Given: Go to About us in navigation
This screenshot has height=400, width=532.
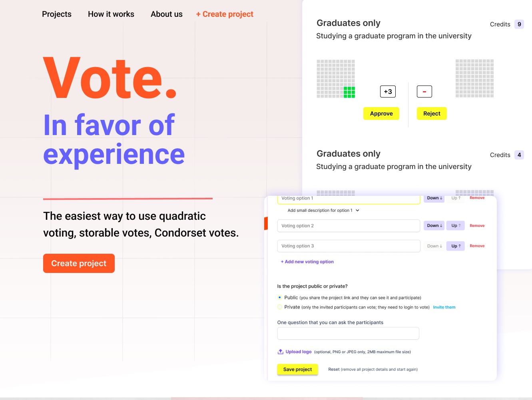Looking at the screenshot, I should [167, 14].
